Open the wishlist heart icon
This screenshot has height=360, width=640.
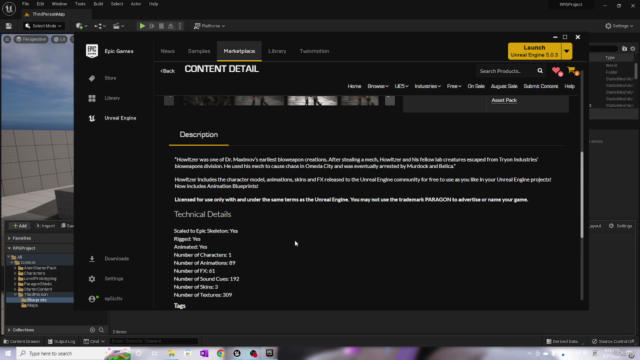point(557,71)
